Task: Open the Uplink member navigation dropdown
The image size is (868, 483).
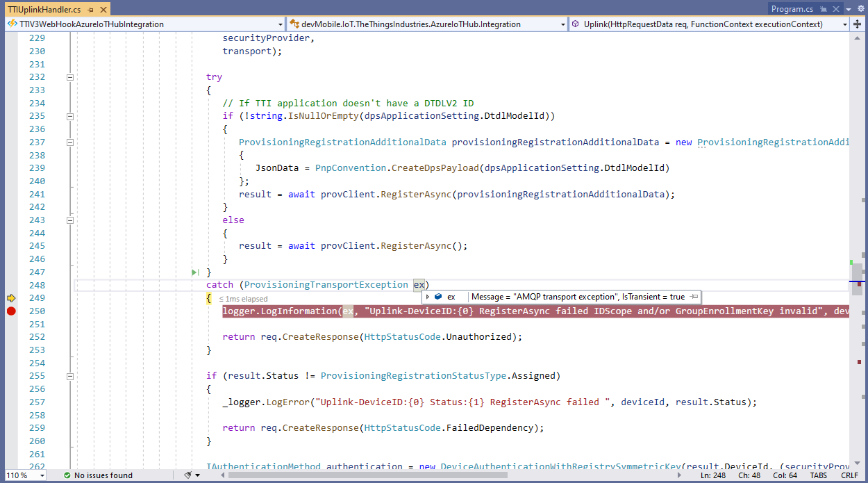Action: pyautogui.click(x=844, y=24)
